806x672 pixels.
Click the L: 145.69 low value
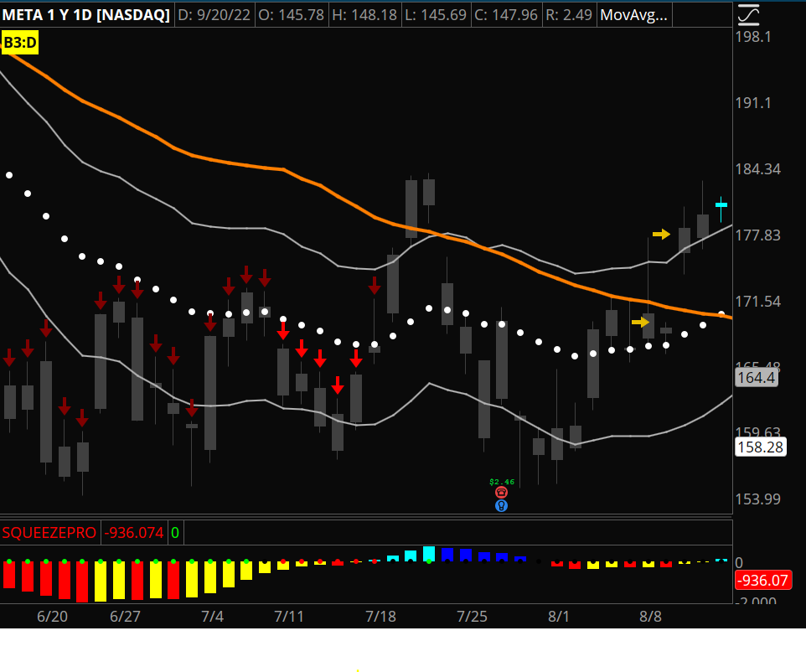436,15
